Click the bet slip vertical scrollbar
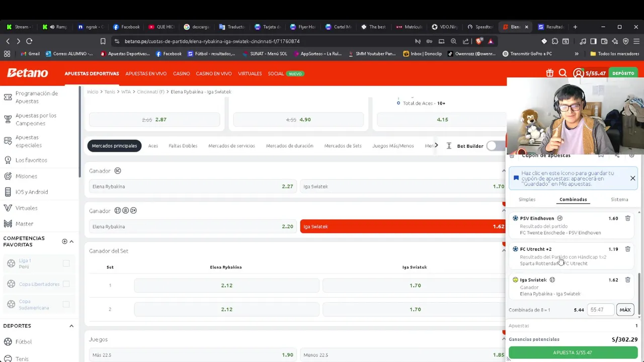The height and width of the screenshot is (362, 644). pos(639,294)
